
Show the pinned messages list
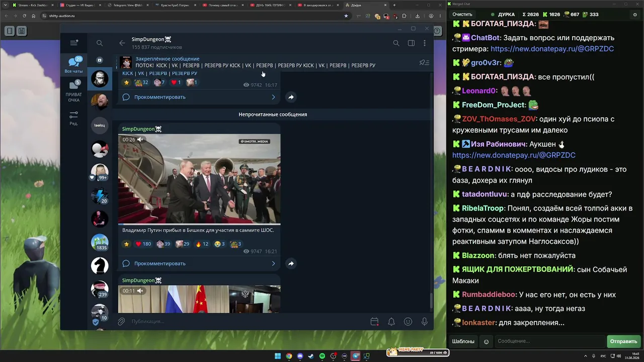pos(424,62)
